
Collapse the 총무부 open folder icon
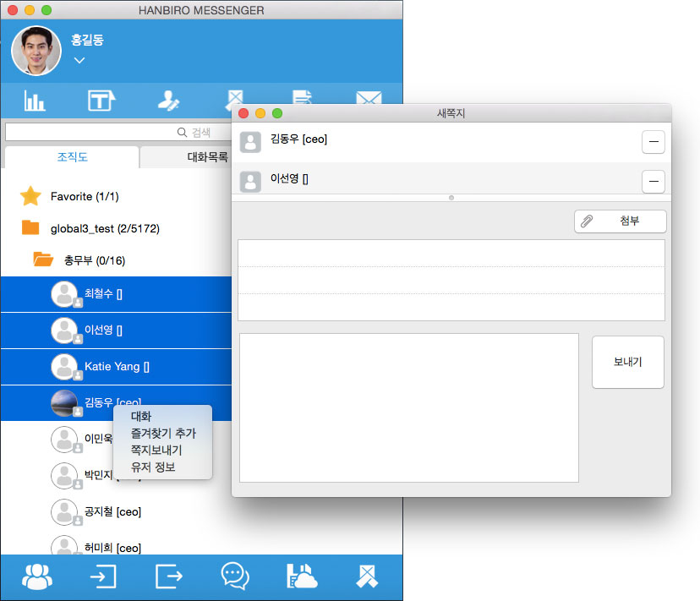[43, 259]
